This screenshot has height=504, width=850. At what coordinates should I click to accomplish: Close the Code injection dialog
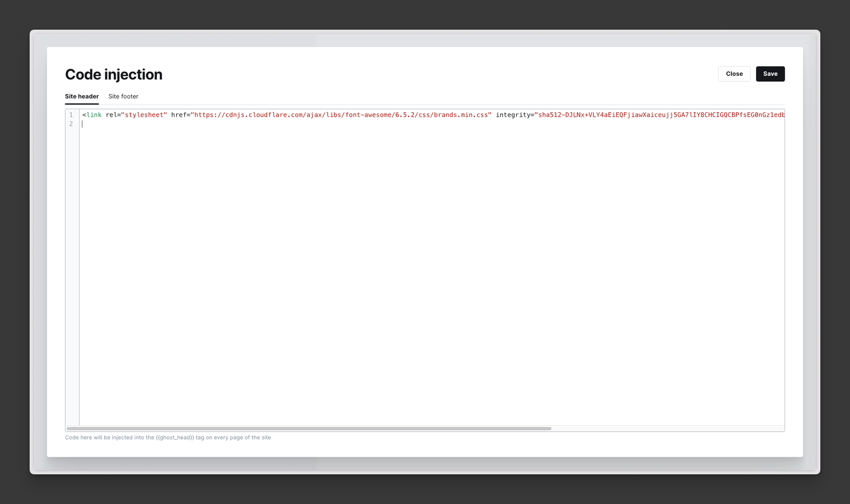[734, 74]
